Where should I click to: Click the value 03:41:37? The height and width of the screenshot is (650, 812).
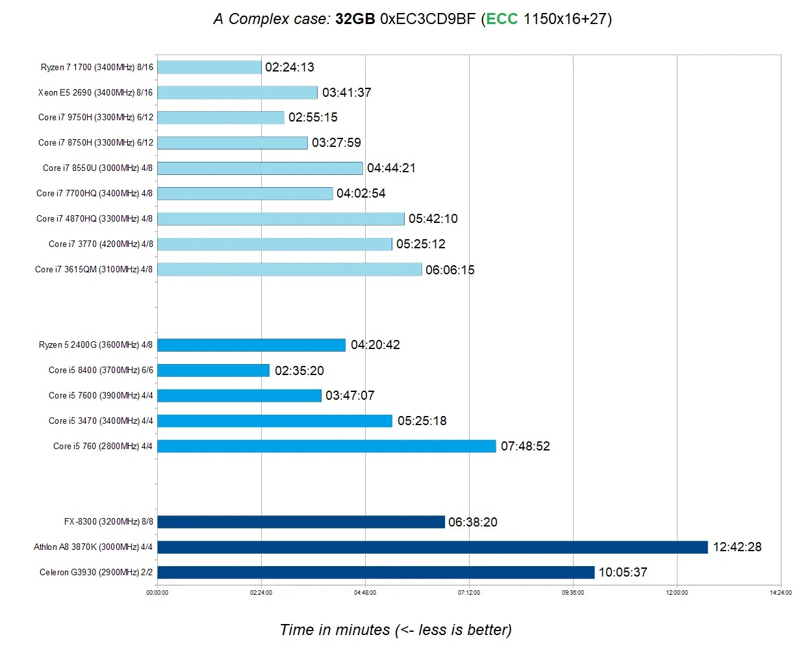[x=347, y=93]
